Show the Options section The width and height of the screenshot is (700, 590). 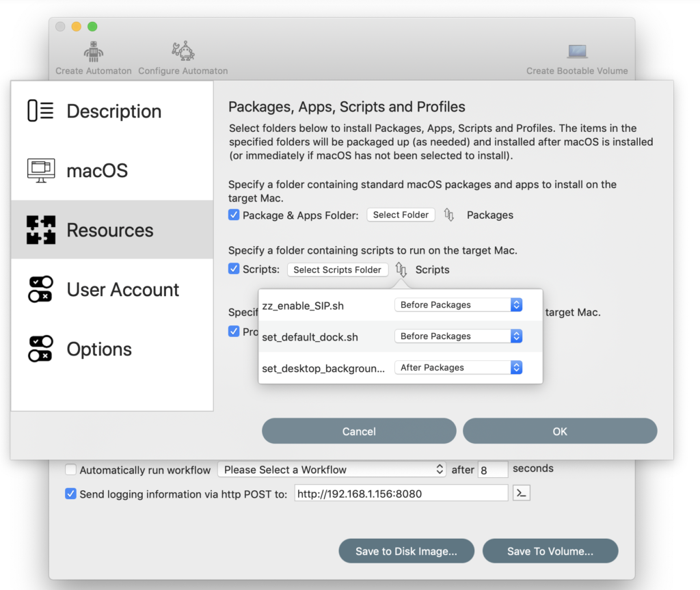pos(112,349)
